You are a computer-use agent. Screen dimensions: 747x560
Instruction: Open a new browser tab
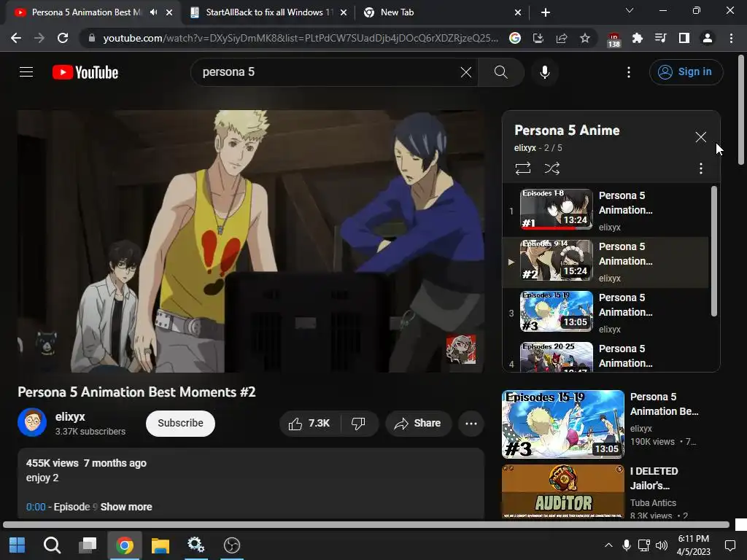[546, 12]
